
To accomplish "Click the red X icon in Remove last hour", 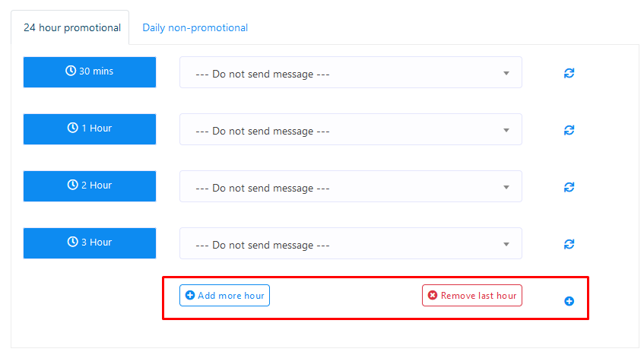I will pyautogui.click(x=433, y=295).
